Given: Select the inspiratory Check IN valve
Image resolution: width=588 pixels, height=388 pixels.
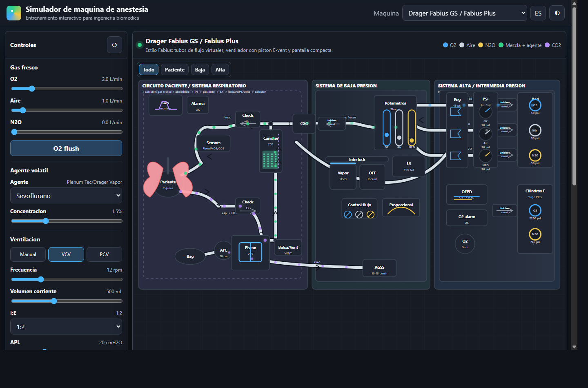Looking at the screenshot, I should (x=248, y=119).
